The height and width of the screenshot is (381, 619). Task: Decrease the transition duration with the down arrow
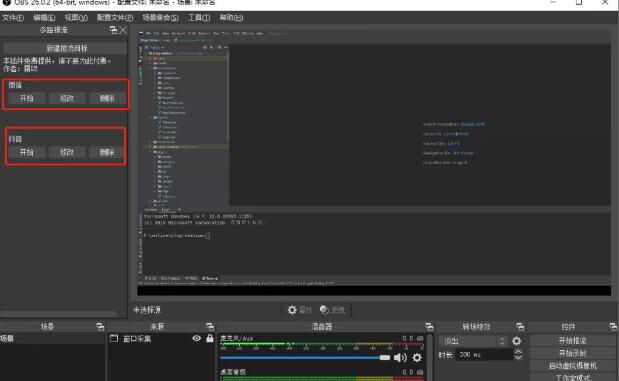pyautogui.click(x=518, y=357)
